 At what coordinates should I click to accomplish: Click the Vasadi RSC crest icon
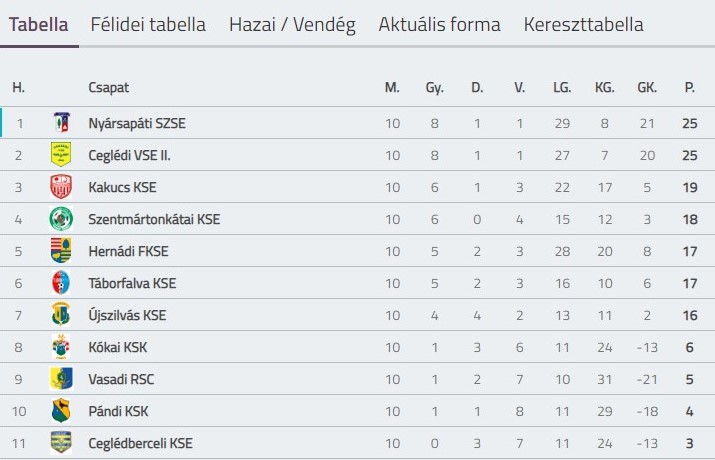point(61,379)
